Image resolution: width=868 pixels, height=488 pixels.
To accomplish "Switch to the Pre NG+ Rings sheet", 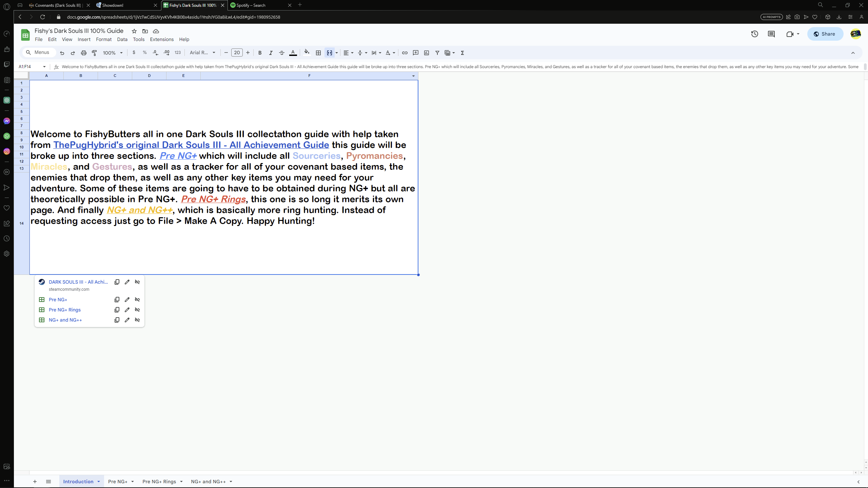I will point(159,482).
